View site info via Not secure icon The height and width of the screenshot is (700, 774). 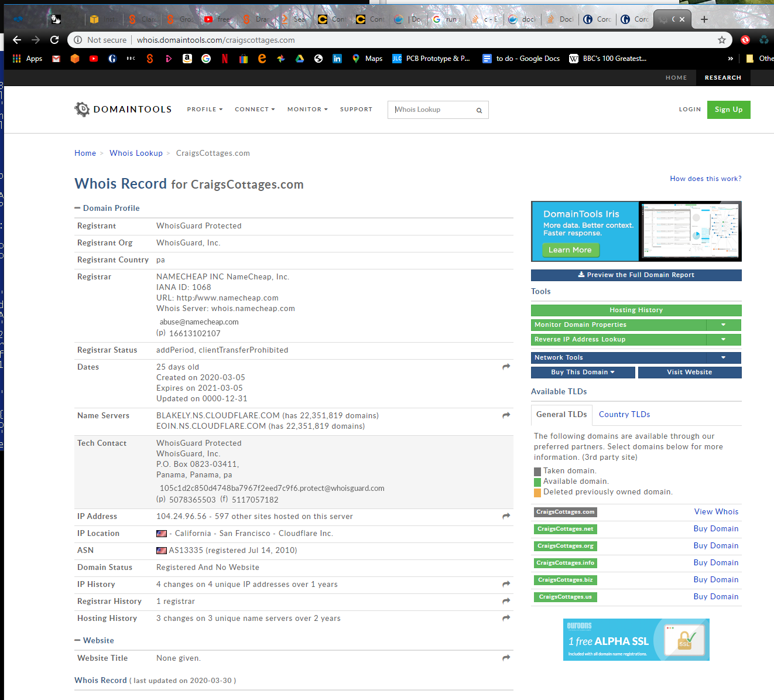(78, 40)
